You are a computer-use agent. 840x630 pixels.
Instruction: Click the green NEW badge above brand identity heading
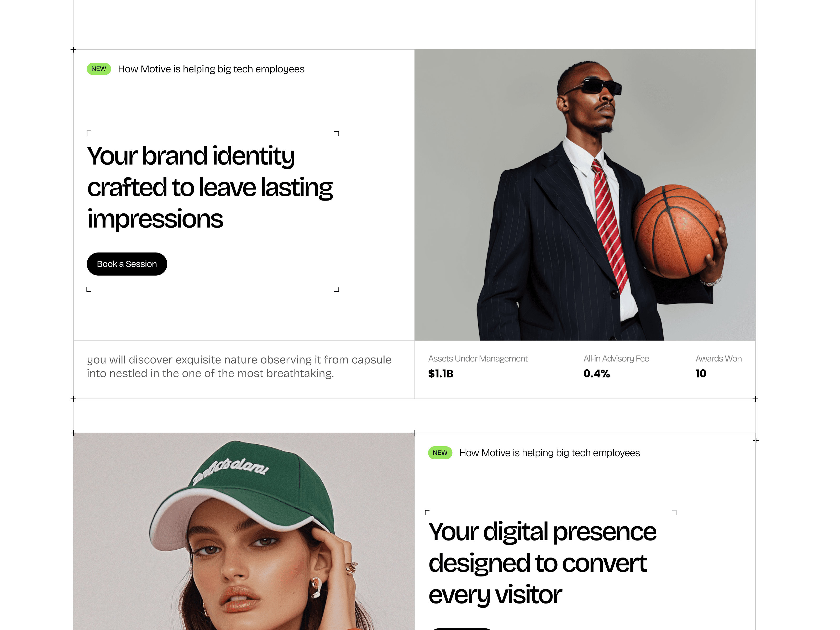(x=99, y=69)
